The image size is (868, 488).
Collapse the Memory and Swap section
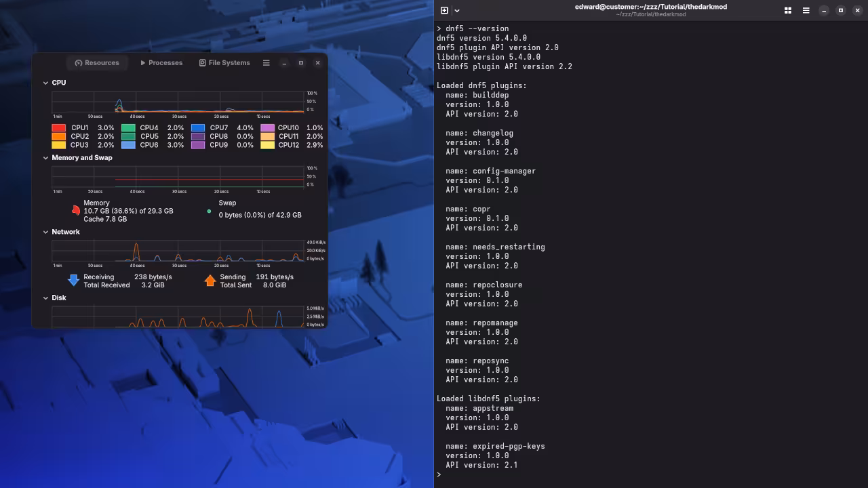pos(45,157)
